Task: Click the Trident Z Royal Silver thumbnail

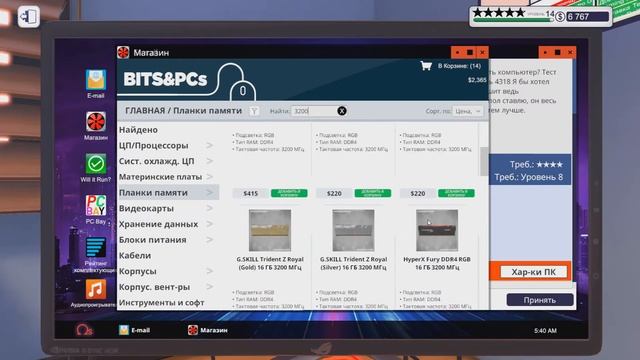Action: pos(353,230)
